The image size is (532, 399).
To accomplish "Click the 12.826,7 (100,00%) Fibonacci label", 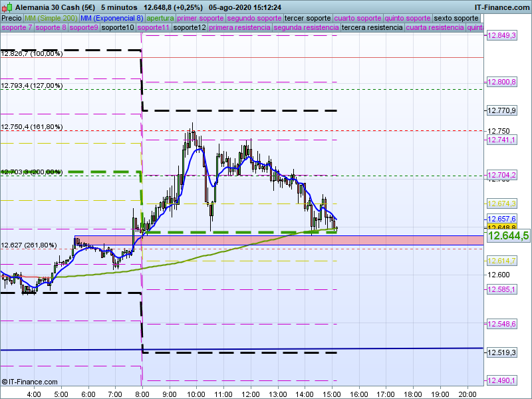I will [32, 53].
